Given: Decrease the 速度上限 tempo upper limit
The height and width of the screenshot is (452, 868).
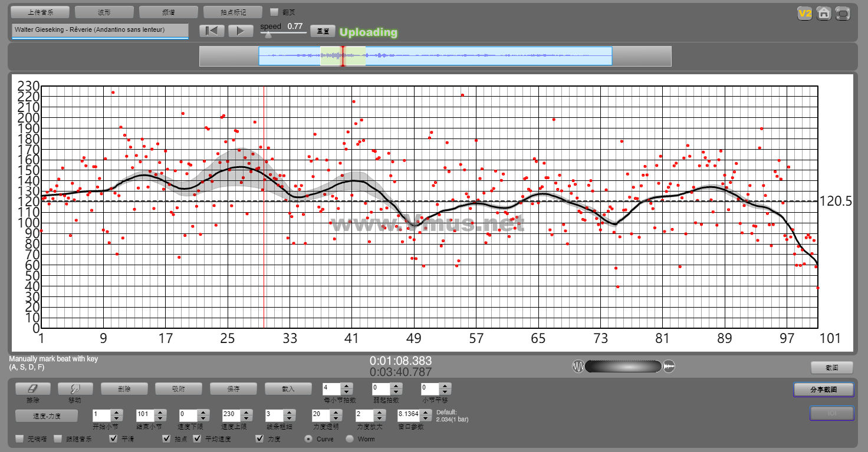Looking at the screenshot, I should coord(248,418).
